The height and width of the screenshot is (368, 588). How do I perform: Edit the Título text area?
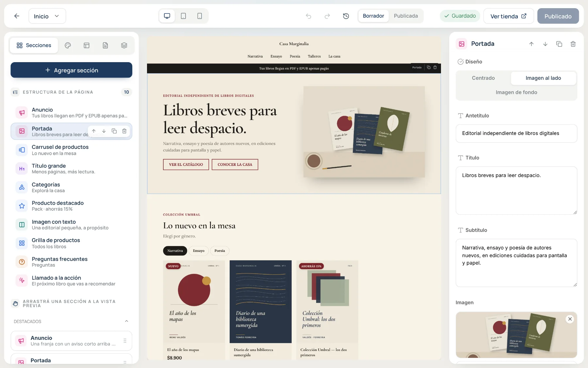click(x=516, y=190)
